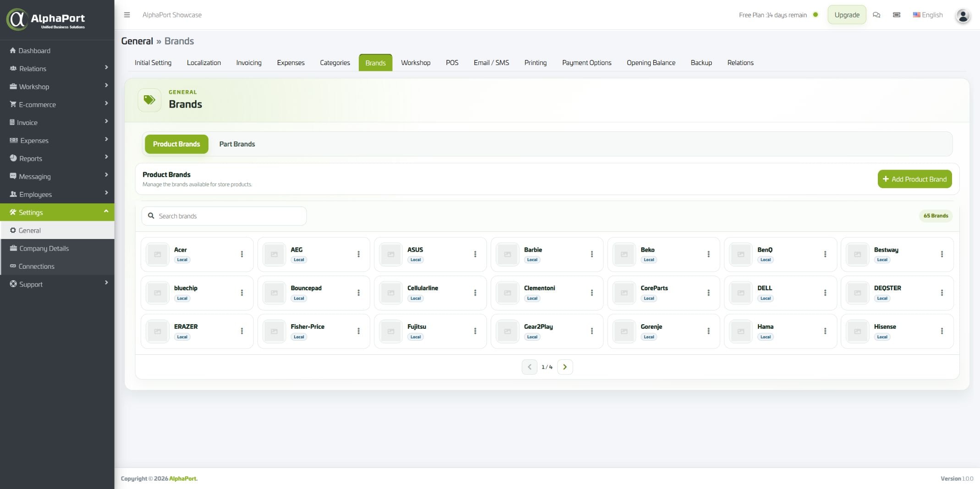The width and height of the screenshot is (980, 489).
Task: Open kebab menu for ERAZER brand
Action: point(242,331)
